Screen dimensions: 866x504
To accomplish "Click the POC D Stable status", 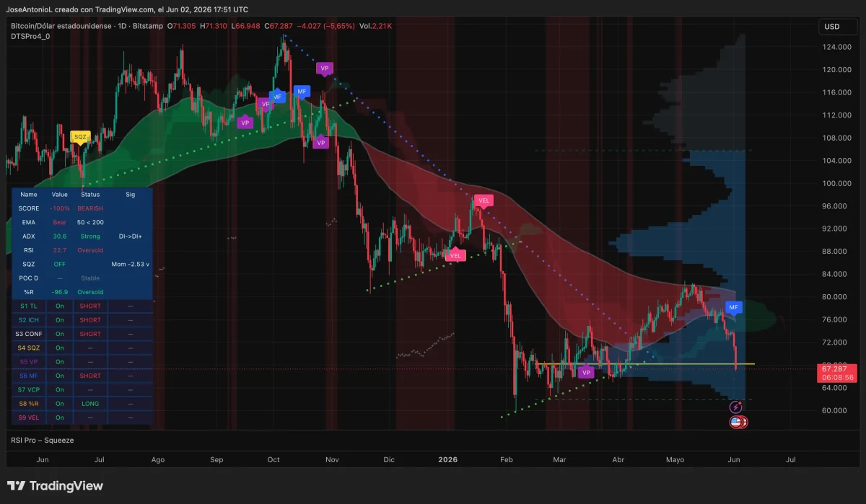I will tap(90, 278).
